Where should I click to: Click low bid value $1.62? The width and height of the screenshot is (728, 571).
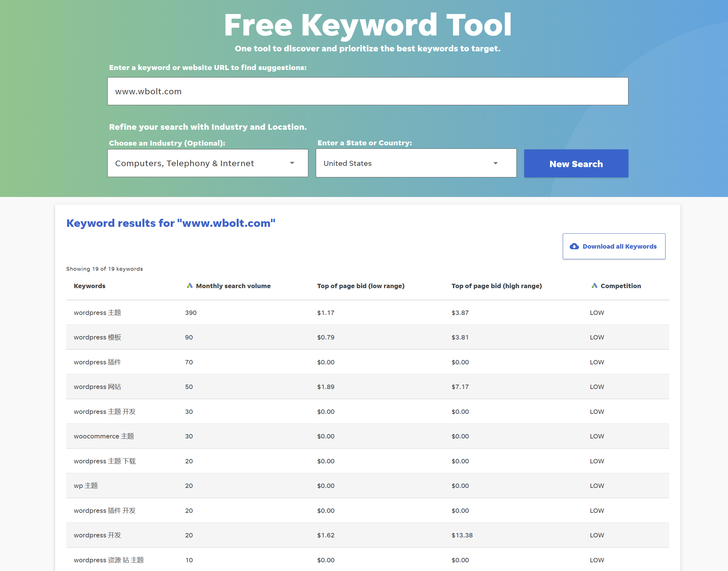point(326,535)
